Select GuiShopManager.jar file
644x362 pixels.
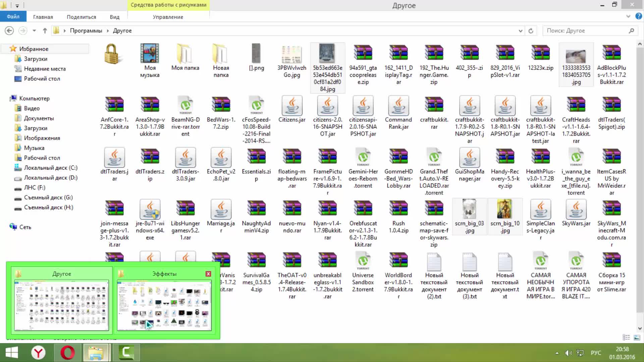coord(470,164)
